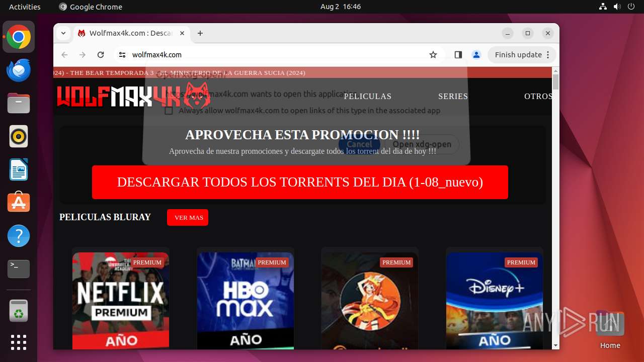Image resolution: width=644 pixels, height=362 pixels.
Task: Open the Disney+ premium card
Action: (x=495, y=301)
